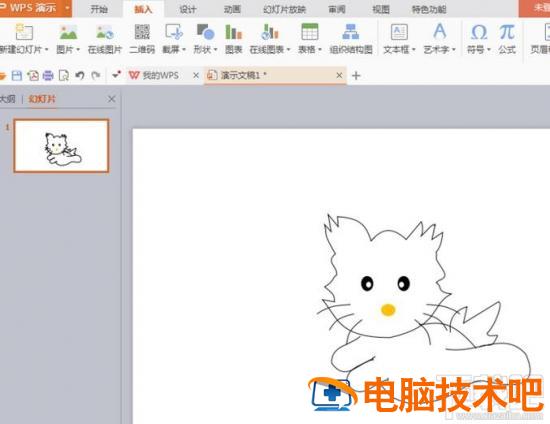550x424 pixels.
Task: Switch to the 动画 ribbon tab
Action: coord(232,9)
